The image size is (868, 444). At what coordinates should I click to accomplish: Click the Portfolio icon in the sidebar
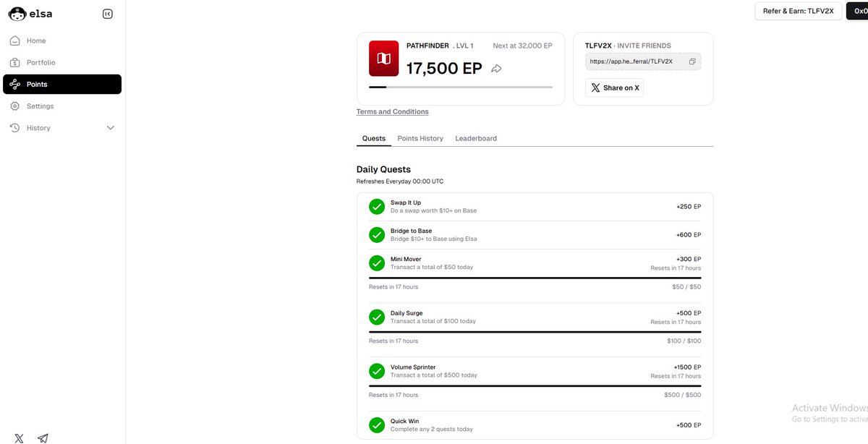tap(15, 62)
